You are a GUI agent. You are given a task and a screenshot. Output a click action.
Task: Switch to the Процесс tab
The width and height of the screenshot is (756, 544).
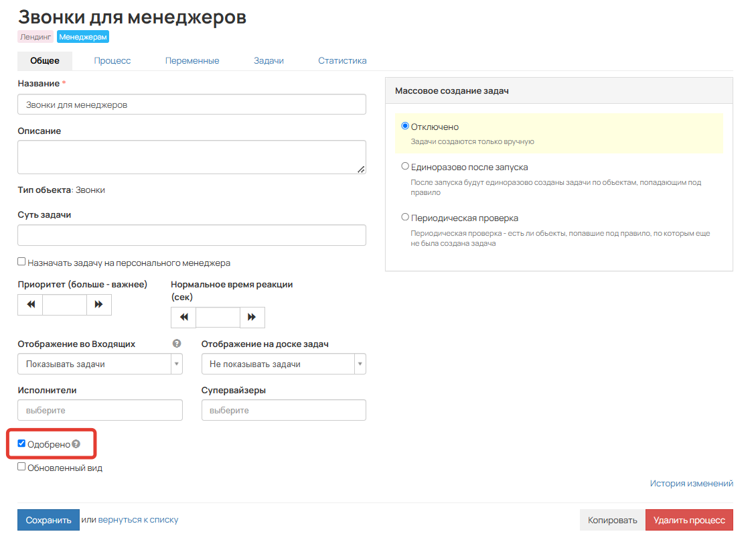[x=112, y=60]
